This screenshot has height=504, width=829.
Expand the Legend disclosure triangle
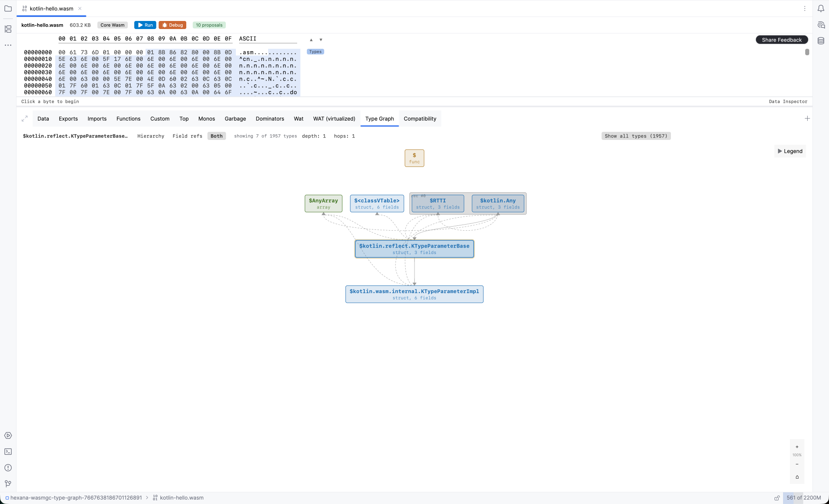tap(780, 151)
